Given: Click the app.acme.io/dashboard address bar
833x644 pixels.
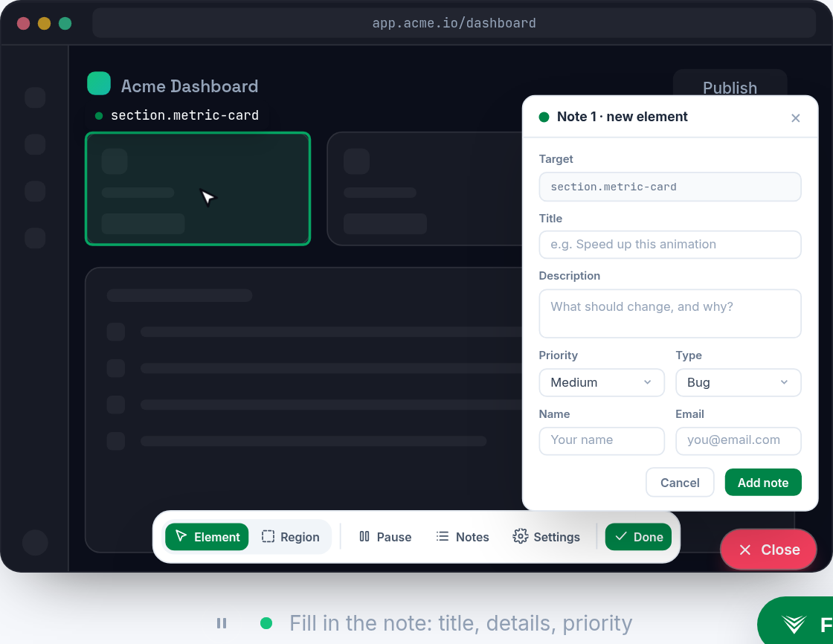Looking at the screenshot, I should tap(454, 23).
